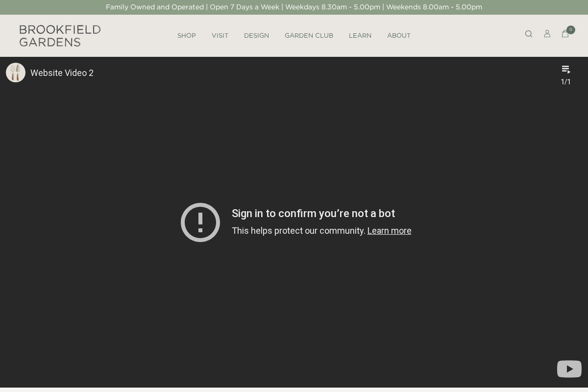The height and width of the screenshot is (392, 588).
Task: Click the play arrow in the playlist icon
Action: [x=569, y=73]
